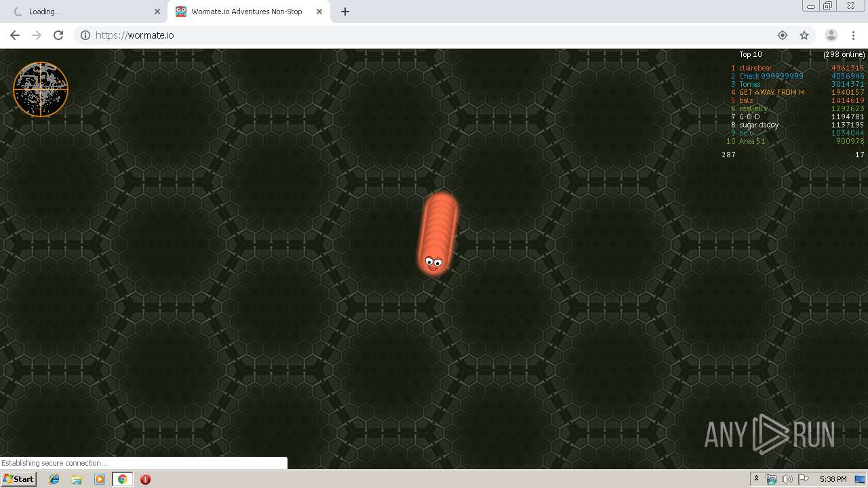Screen dimensions: 868x488
Task: Reload the wormate.io page
Action: coord(58,35)
